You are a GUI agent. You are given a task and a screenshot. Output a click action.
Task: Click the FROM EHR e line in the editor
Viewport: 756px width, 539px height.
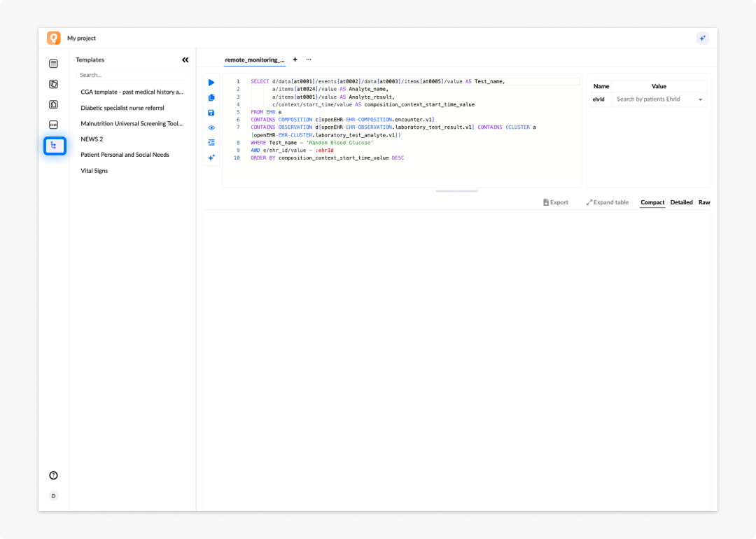point(266,112)
